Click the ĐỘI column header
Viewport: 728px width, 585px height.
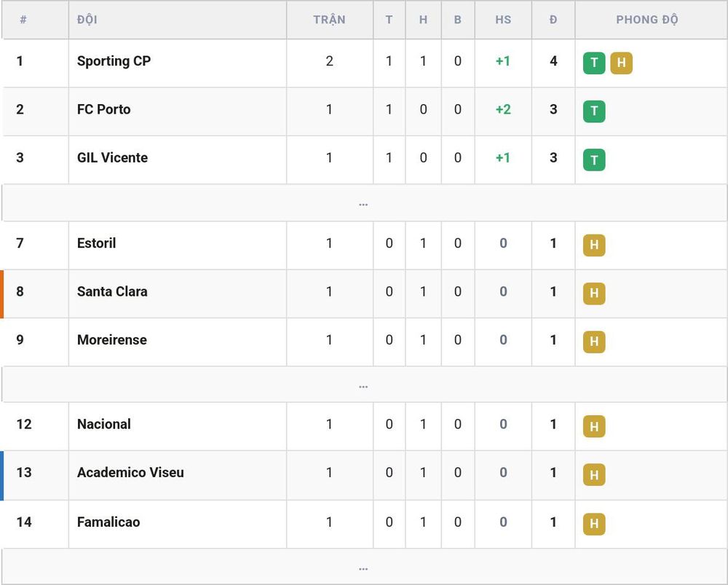[87, 20]
